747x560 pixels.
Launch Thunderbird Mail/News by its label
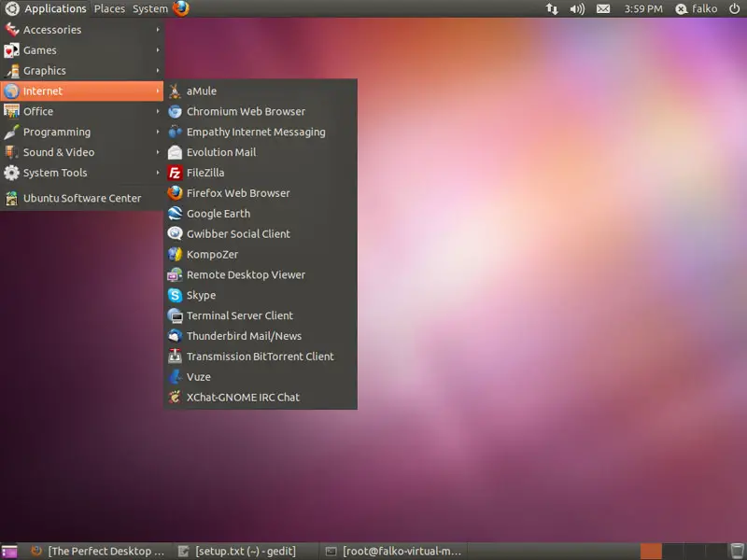coord(244,336)
